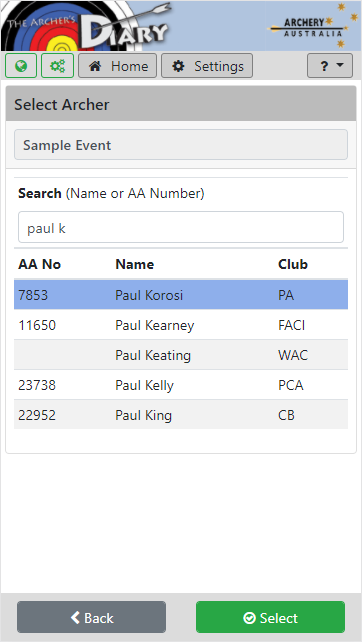Click the Name column header

pyautogui.click(x=135, y=264)
